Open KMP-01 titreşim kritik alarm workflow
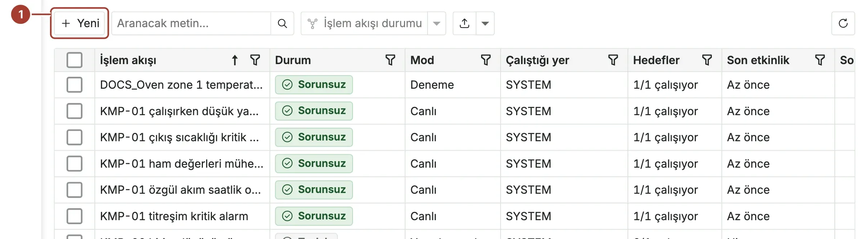 [174, 216]
